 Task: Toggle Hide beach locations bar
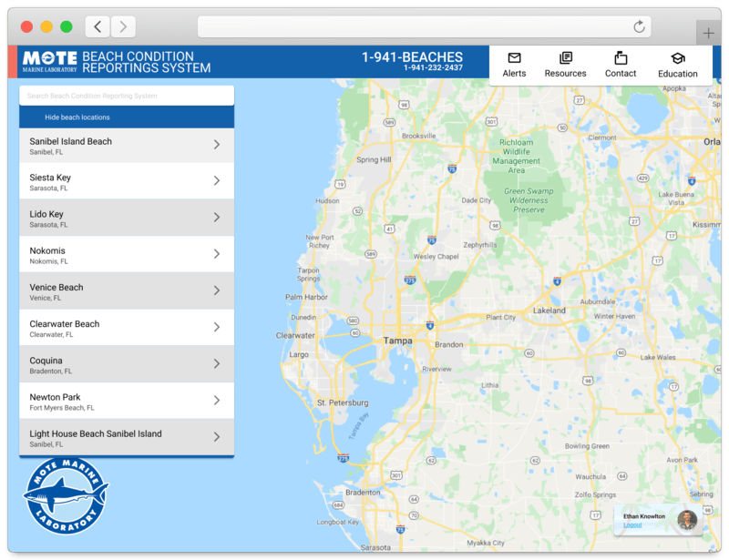click(x=127, y=117)
